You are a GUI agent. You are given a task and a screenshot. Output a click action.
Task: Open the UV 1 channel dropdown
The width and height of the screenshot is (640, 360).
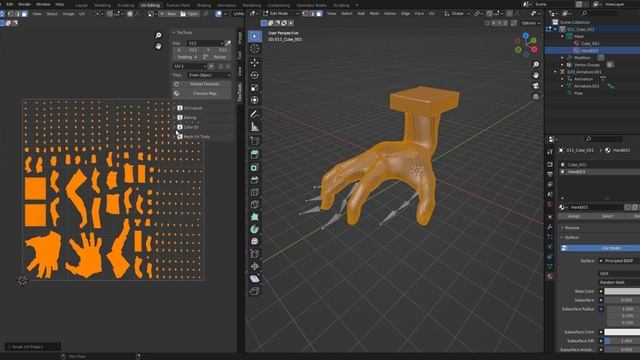190,66
